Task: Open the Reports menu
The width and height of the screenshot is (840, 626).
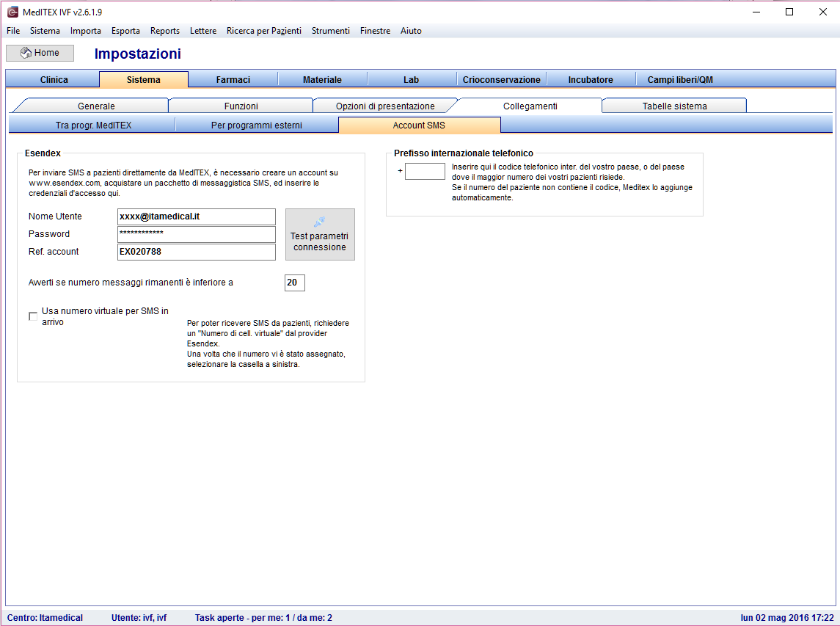Action: pos(165,31)
